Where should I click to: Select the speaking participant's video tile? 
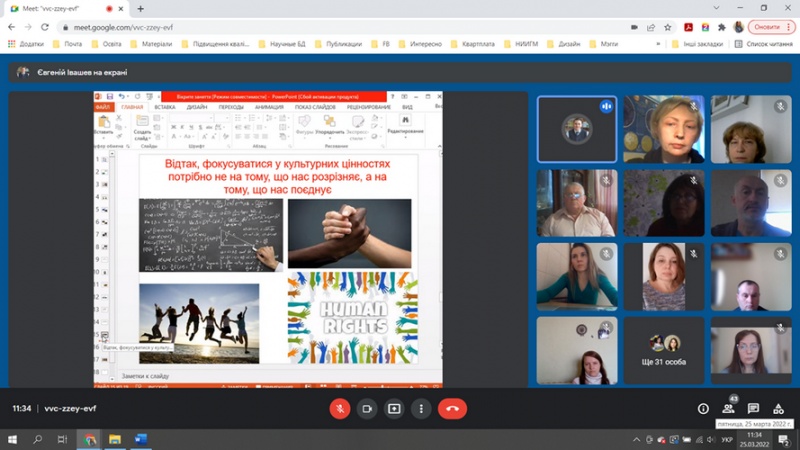(x=576, y=129)
